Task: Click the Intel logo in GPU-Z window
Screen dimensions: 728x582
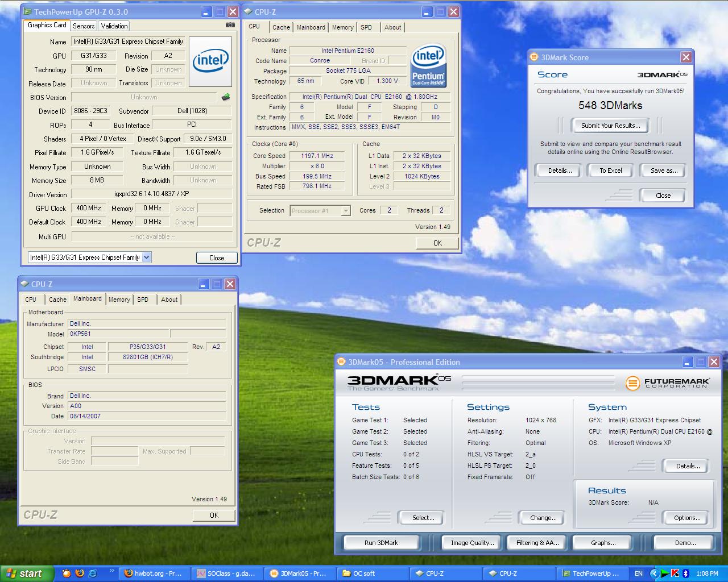Action: tap(210, 61)
